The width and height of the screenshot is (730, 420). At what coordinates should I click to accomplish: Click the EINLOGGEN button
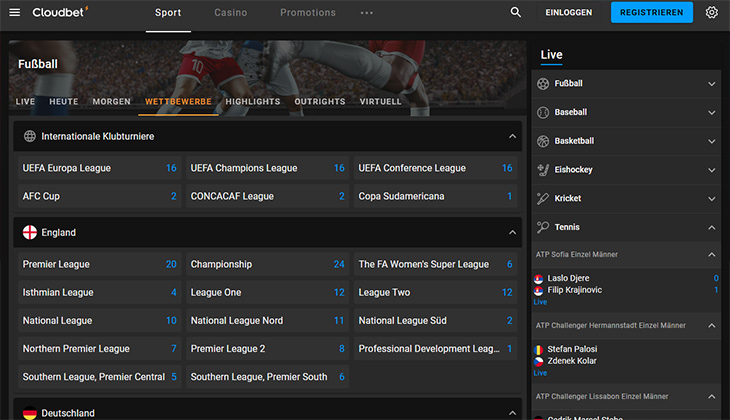(568, 13)
